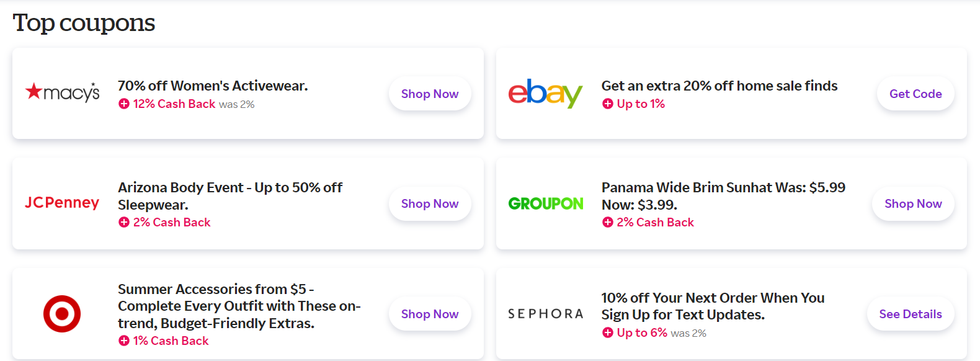Open Get an extra 20% off home sale
This screenshot has height=361, width=980.
coord(719,86)
